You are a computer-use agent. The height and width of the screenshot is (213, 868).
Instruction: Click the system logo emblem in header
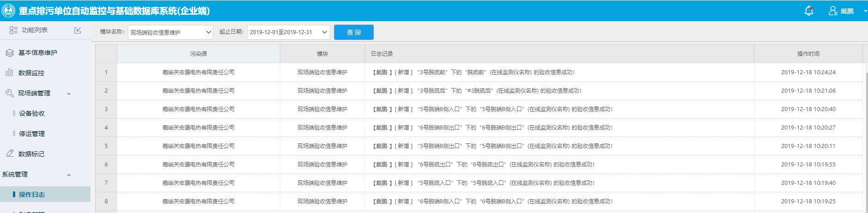coord(8,11)
